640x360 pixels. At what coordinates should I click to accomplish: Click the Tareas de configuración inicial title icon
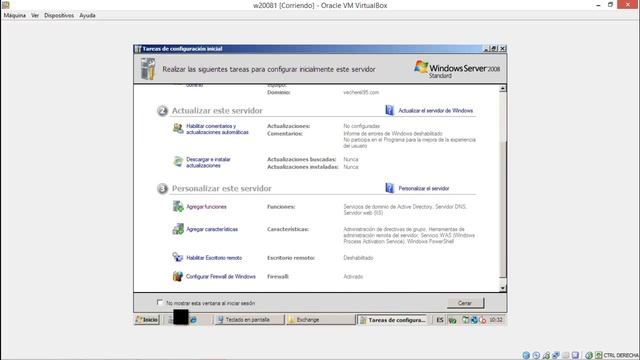[x=138, y=49]
